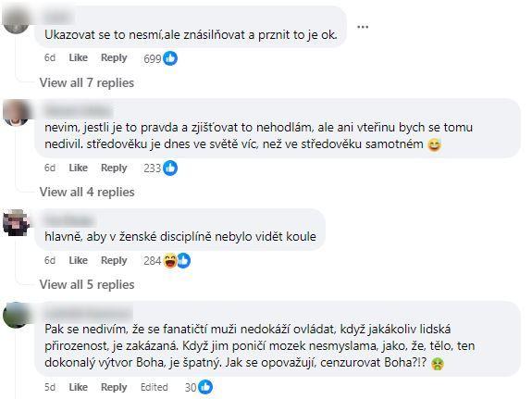The height and width of the screenshot is (399, 532).
Task: Like the comment with 699 reactions
Action: point(79,57)
